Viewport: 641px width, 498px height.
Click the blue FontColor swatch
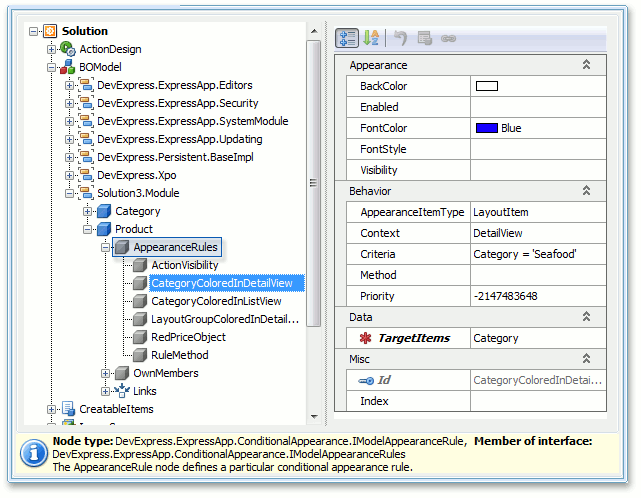[x=486, y=128]
